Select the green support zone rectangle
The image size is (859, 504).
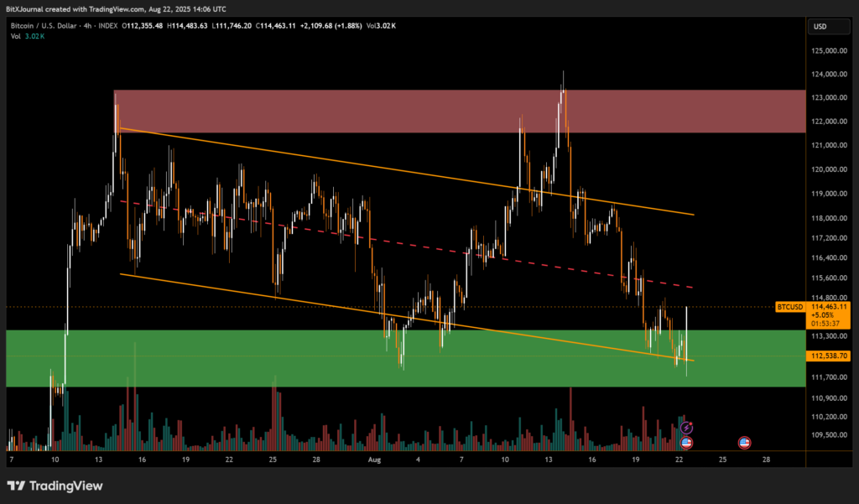pos(252,369)
